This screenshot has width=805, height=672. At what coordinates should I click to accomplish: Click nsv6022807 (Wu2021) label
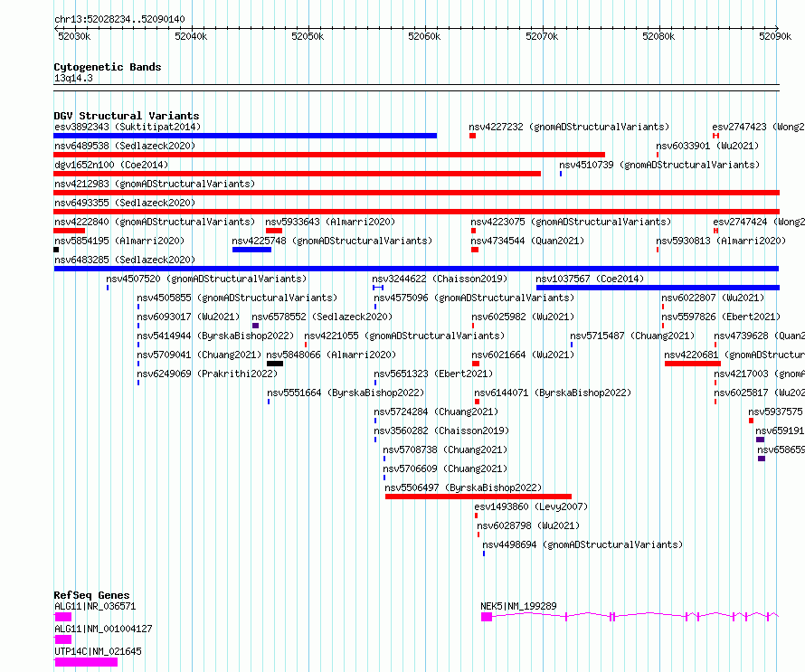pyautogui.click(x=713, y=298)
